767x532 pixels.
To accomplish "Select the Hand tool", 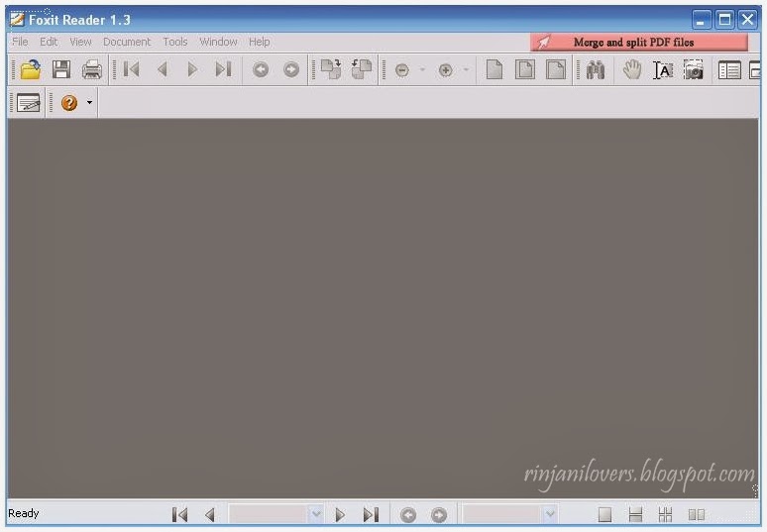I will click(x=632, y=69).
